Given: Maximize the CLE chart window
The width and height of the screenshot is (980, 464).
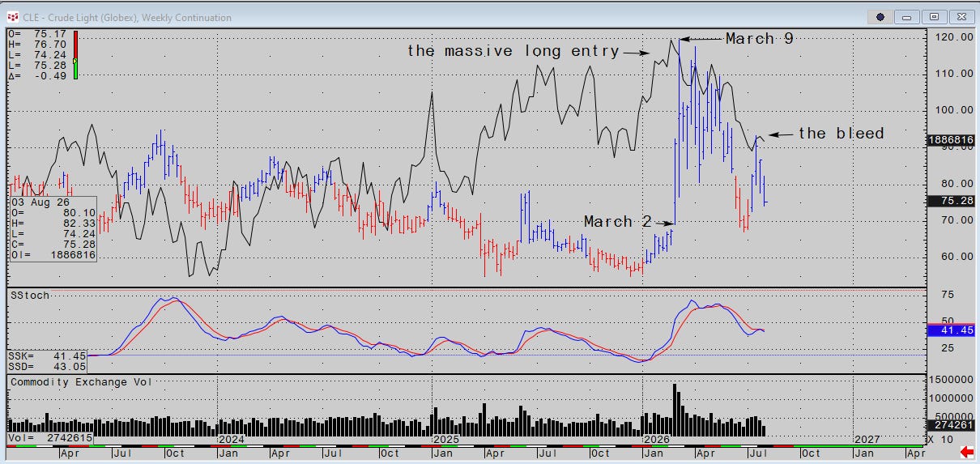Looking at the screenshot, I should pyautogui.click(x=935, y=16).
